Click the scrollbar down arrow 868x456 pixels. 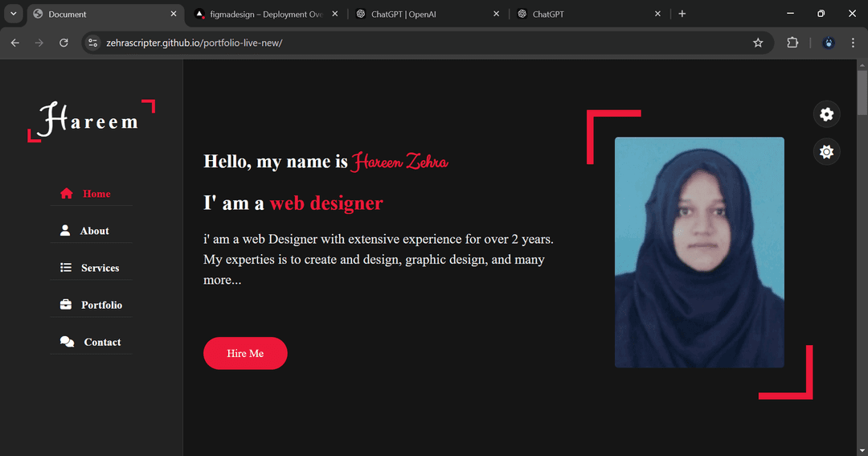(x=862, y=451)
